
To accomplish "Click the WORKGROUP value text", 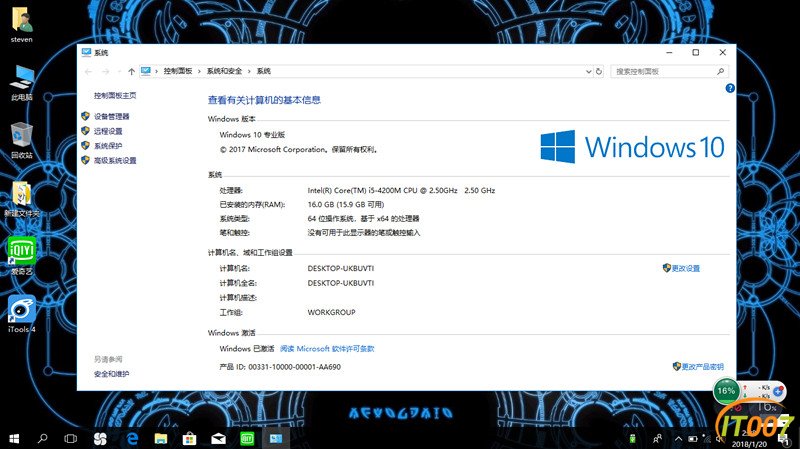I will click(331, 312).
